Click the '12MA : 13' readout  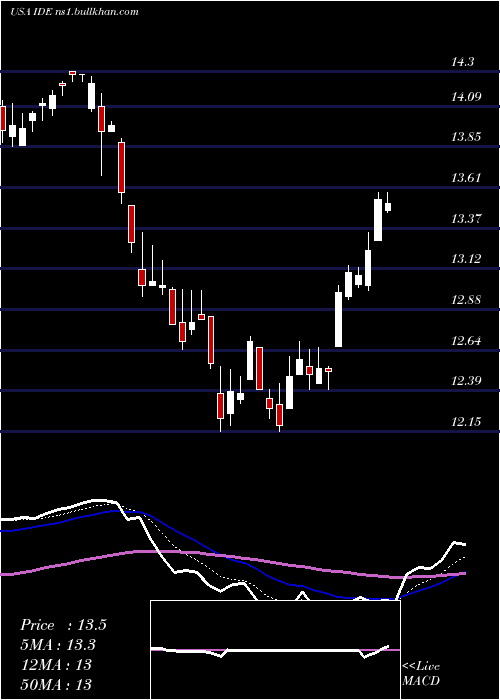(x=56, y=665)
